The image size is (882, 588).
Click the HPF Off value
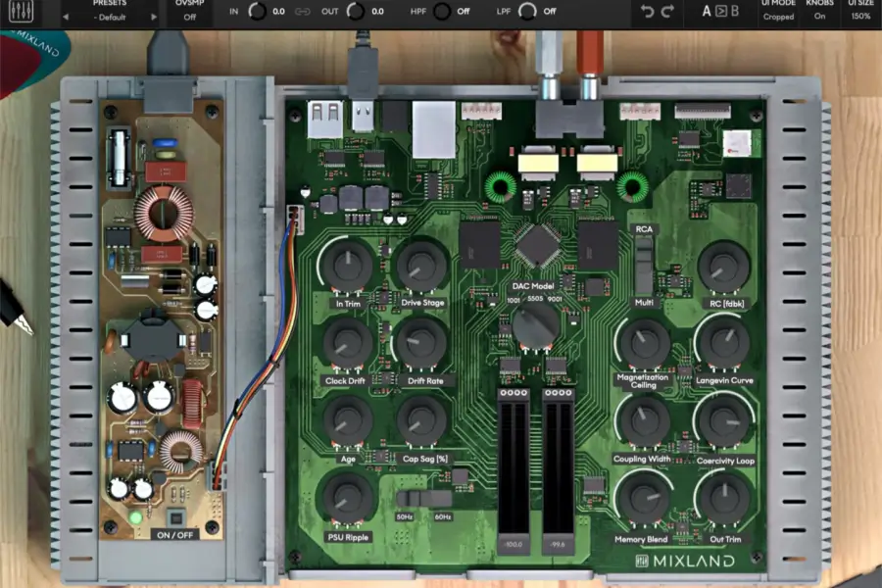(x=463, y=11)
